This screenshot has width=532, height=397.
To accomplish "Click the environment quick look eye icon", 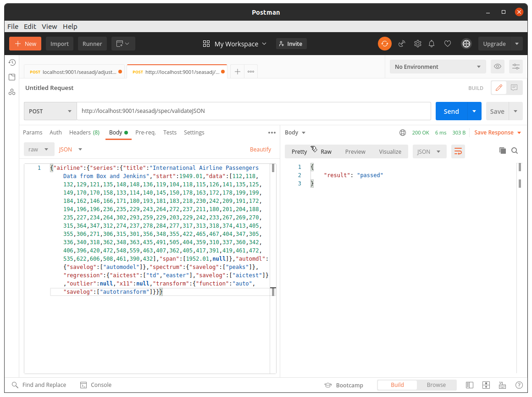I will coord(498,67).
